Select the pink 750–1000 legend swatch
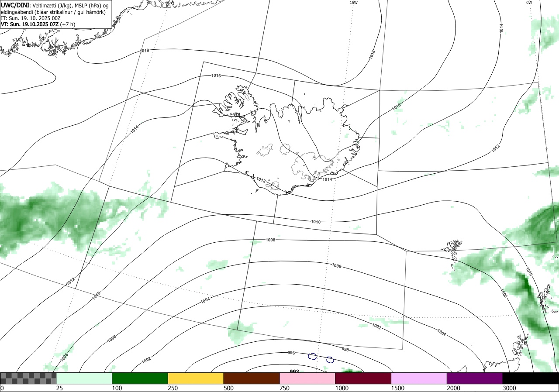 click(307, 378)
